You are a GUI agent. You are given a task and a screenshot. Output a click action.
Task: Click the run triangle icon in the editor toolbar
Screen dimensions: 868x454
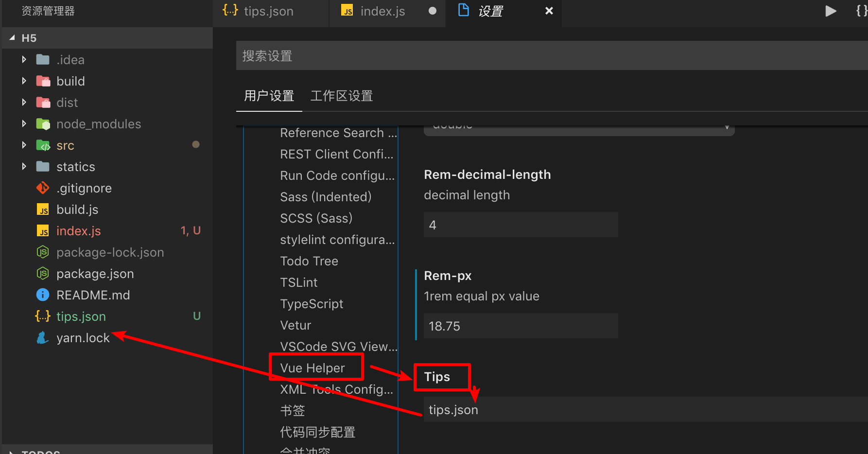831,11
